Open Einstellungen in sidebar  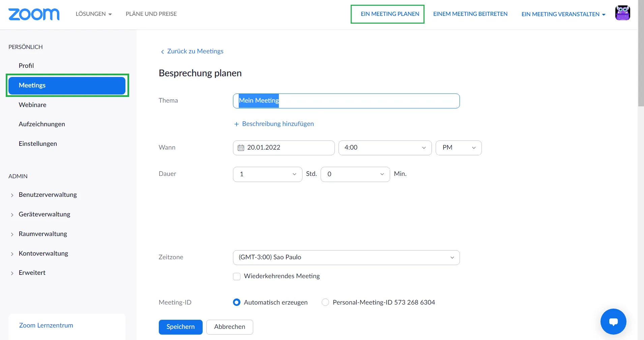(38, 144)
